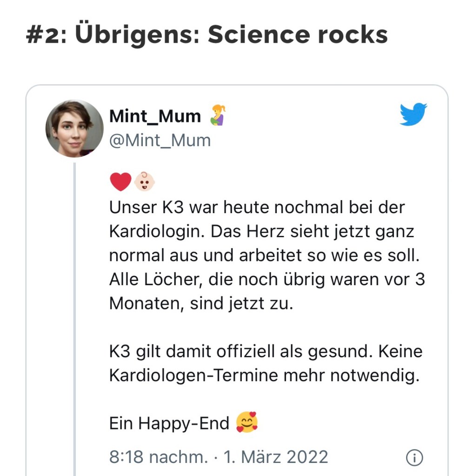474x476 pixels.
Task: Click the line starting 'Unser K3 war heute'
Action: pos(257,207)
